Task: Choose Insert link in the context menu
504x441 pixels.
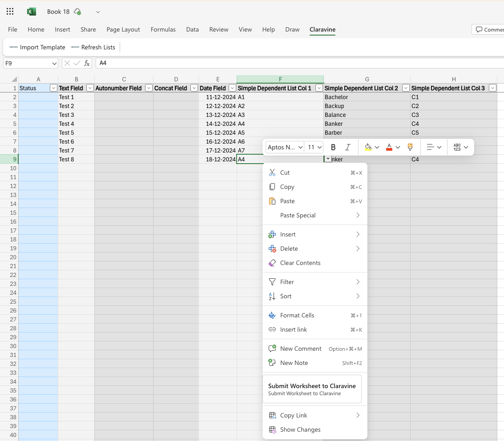Action: pos(315,329)
